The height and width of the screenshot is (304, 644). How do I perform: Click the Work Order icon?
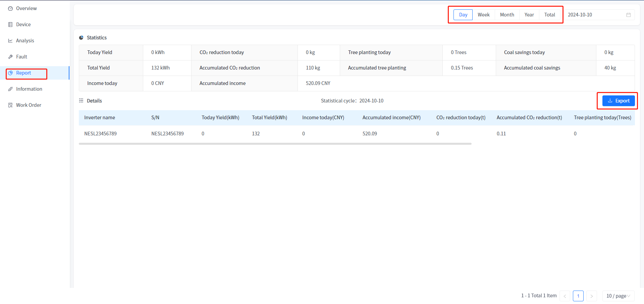pyautogui.click(x=10, y=105)
